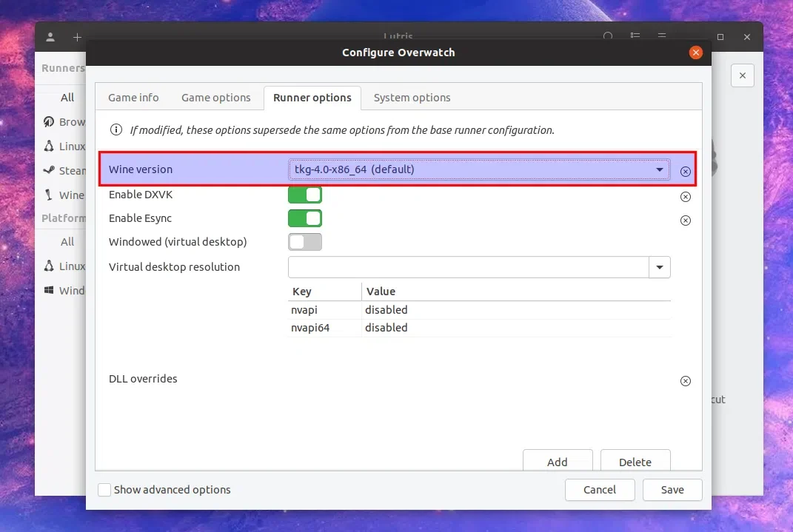
Task: Switch the Lutris list view icon
Action: [x=635, y=36]
